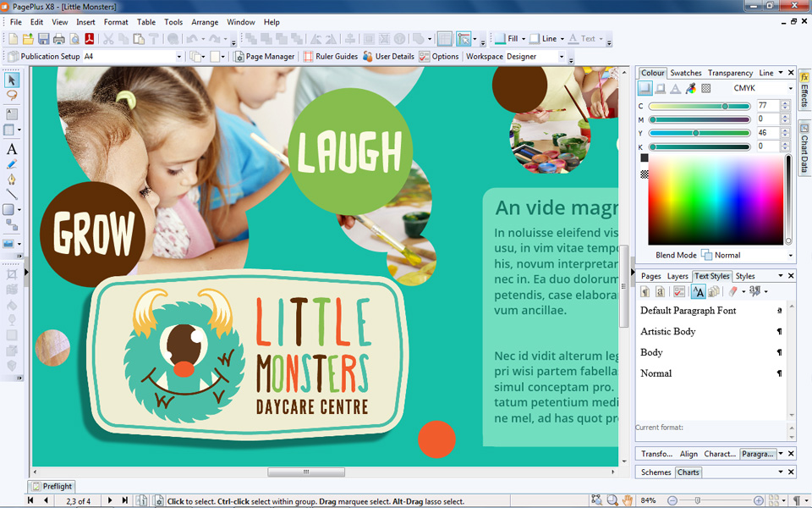The image size is (812, 508).
Task: Click the Yellow (Y) colour slider
Action: [700, 133]
